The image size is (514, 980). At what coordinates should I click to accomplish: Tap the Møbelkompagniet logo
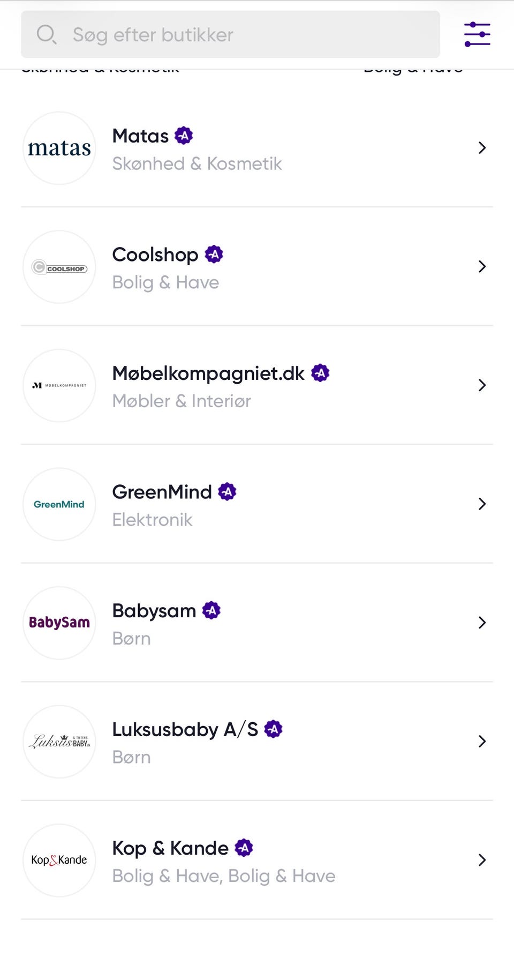(x=59, y=386)
